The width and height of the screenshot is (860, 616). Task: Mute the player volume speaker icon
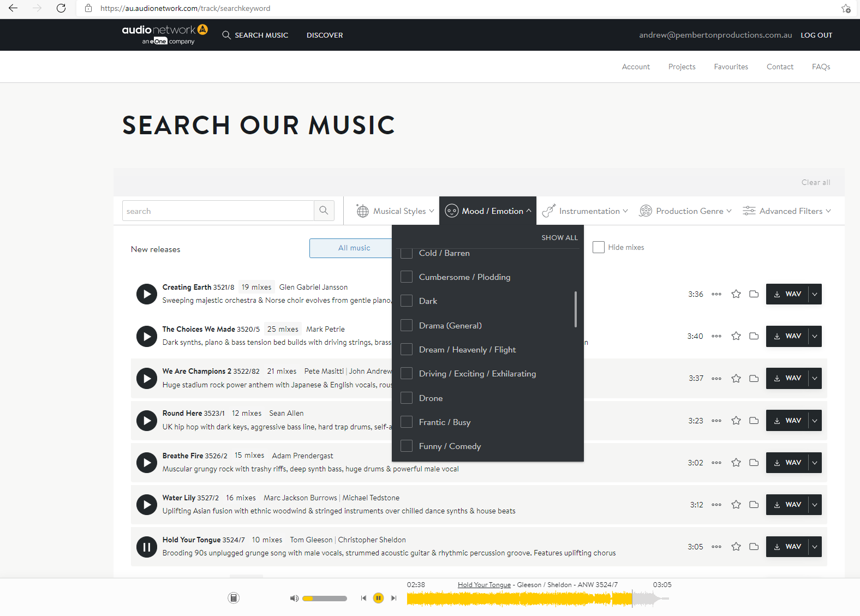(x=294, y=599)
